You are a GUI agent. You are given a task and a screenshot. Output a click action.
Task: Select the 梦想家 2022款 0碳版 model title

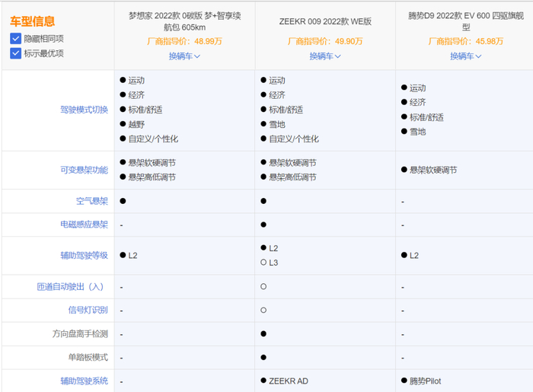click(x=184, y=21)
